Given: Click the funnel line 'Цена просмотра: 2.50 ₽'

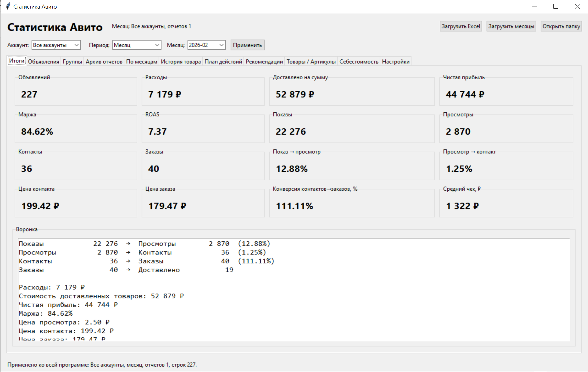Looking at the screenshot, I should tap(64, 322).
